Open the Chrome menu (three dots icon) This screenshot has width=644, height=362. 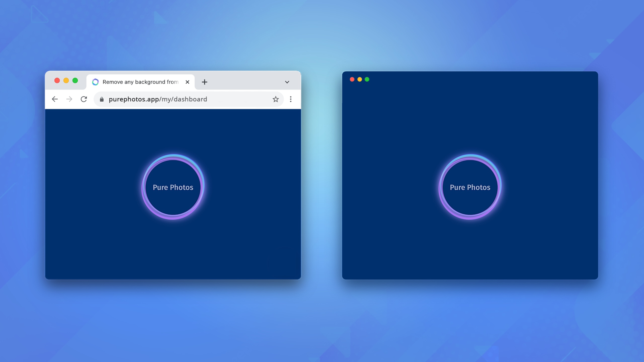291,99
